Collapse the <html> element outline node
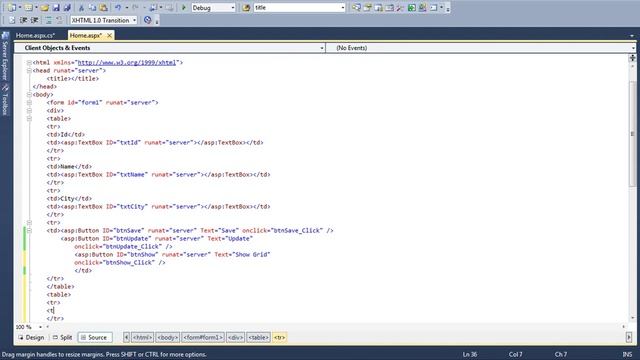 pyautogui.click(x=29, y=62)
